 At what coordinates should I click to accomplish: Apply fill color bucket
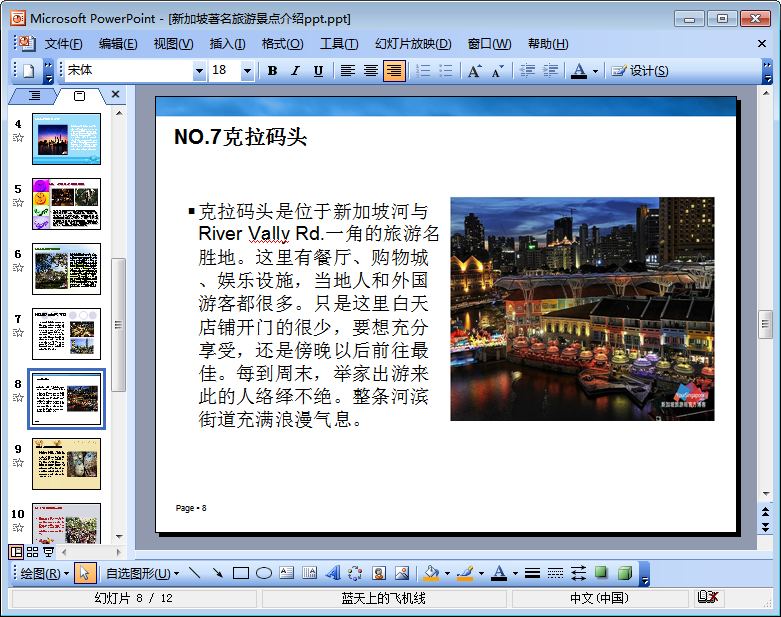click(x=431, y=574)
